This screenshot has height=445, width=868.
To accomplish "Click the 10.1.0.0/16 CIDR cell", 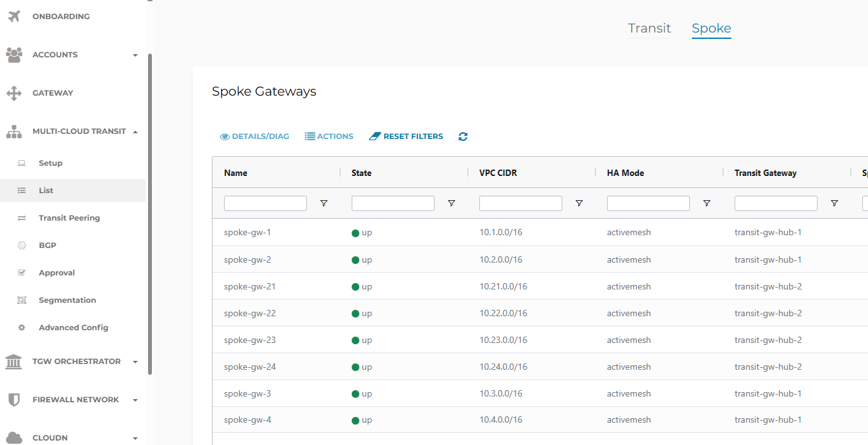I will point(501,233).
